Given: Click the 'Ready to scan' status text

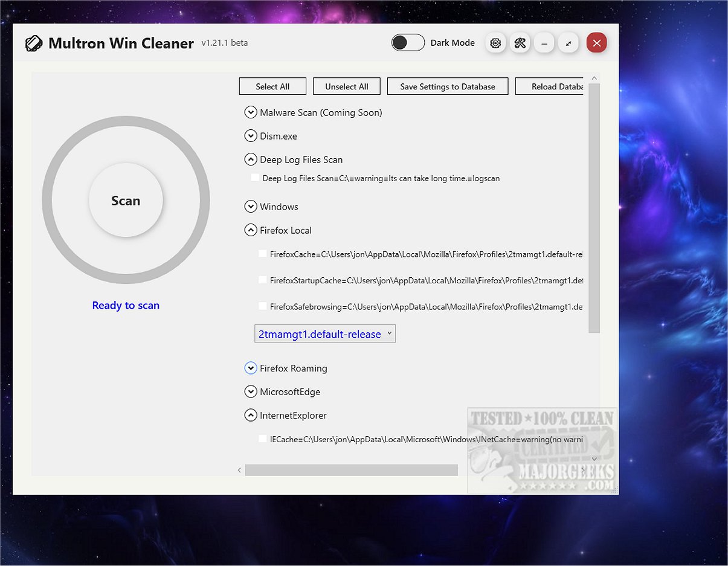Looking at the screenshot, I should tap(126, 305).
